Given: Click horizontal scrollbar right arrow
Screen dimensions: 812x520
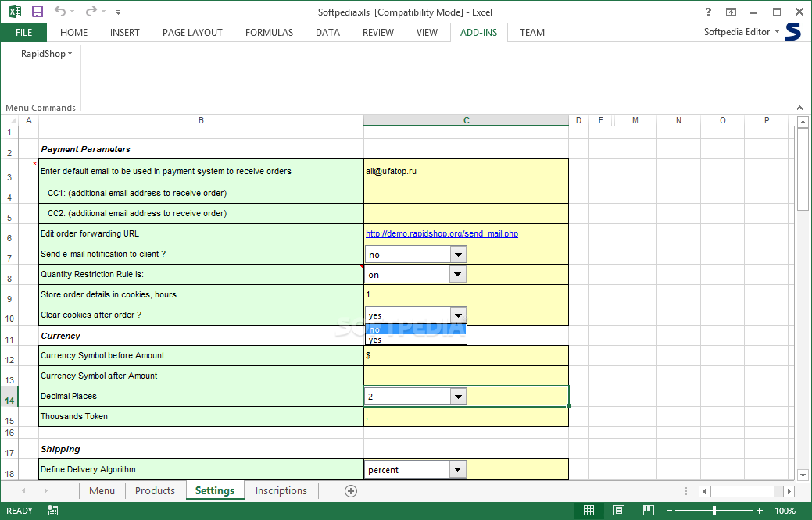Looking at the screenshot, I should [x=789, y=491].
